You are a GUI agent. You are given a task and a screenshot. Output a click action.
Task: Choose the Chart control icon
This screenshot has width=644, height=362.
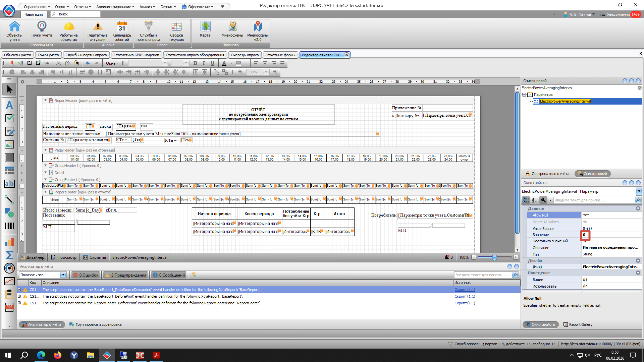9,242
